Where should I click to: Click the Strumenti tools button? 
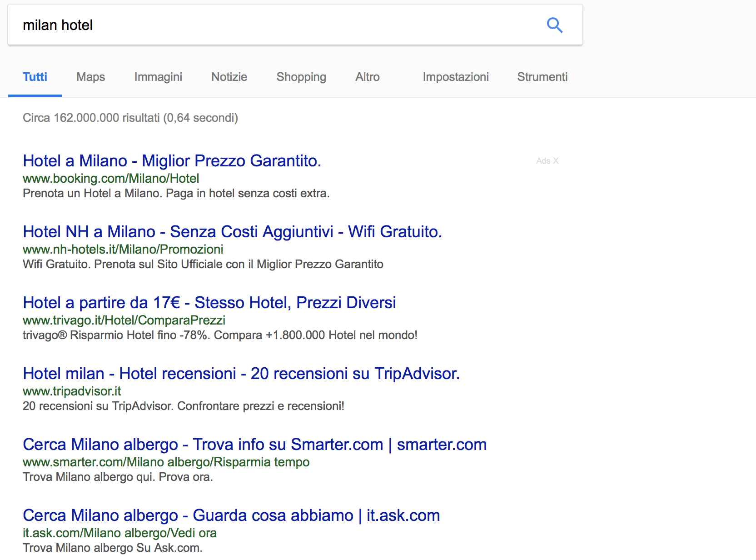pyautogui.click(x=542, y=77)
